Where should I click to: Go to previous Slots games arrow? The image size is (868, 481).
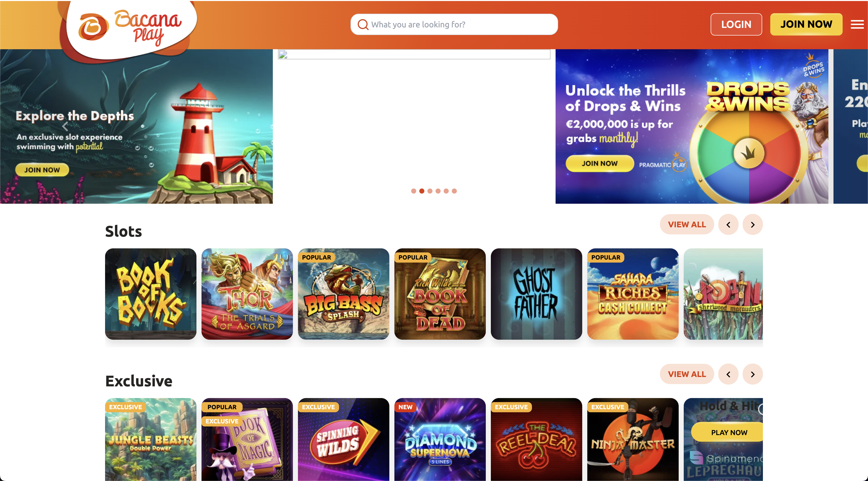click(x=728, y=225)
